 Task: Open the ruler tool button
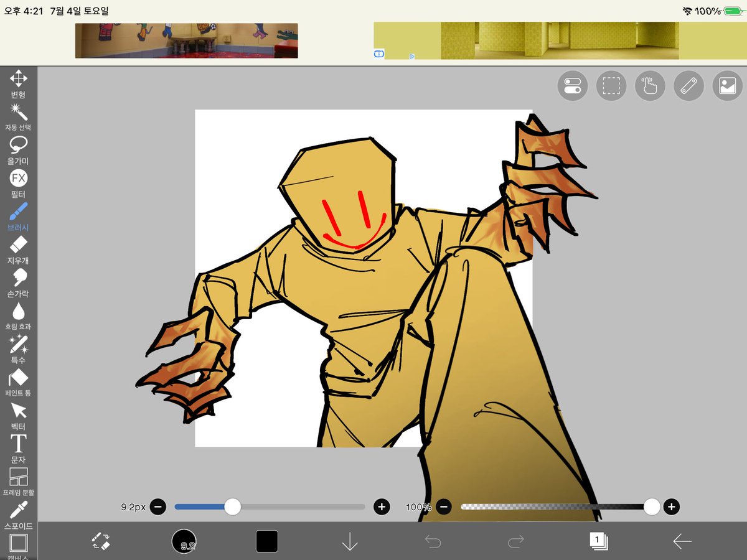pos(688,86)
